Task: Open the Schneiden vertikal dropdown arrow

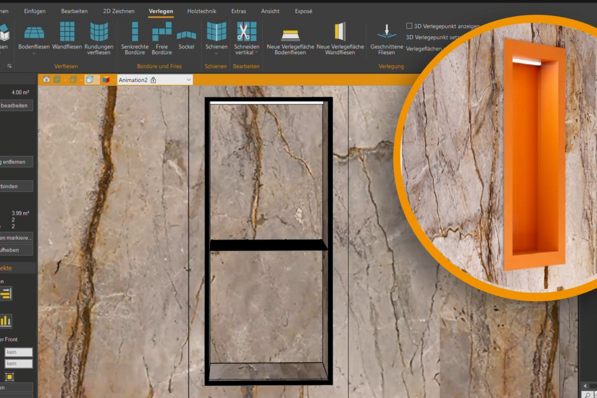Action: (x=256, y=52)
